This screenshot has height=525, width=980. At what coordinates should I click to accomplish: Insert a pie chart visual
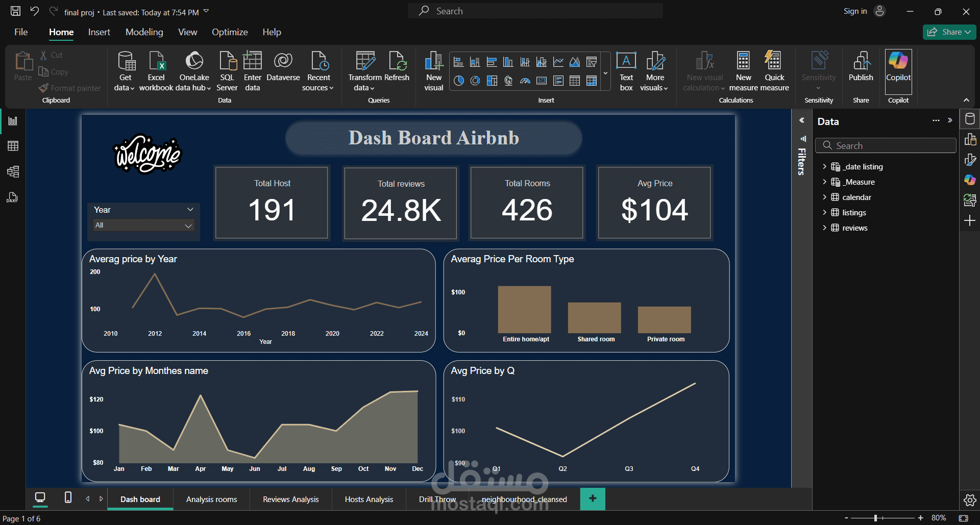click(458, 81)
